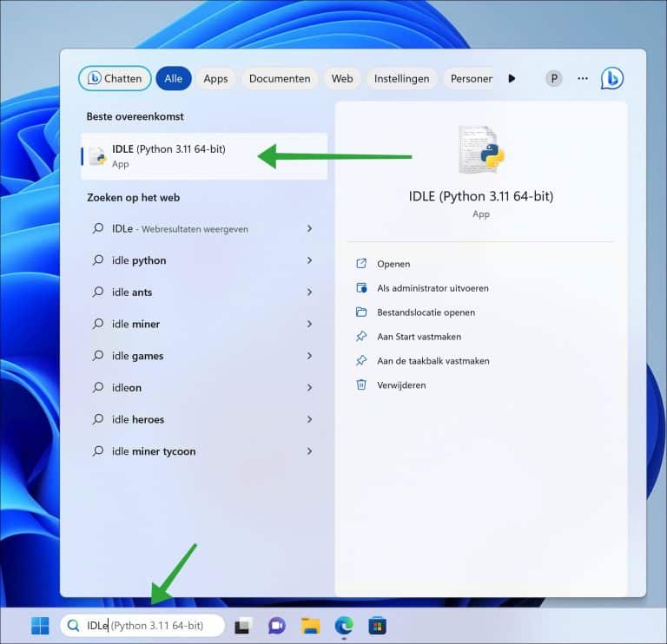Click the Chatten button
Screen dimensions: 667x644
[x=115, y=79]
